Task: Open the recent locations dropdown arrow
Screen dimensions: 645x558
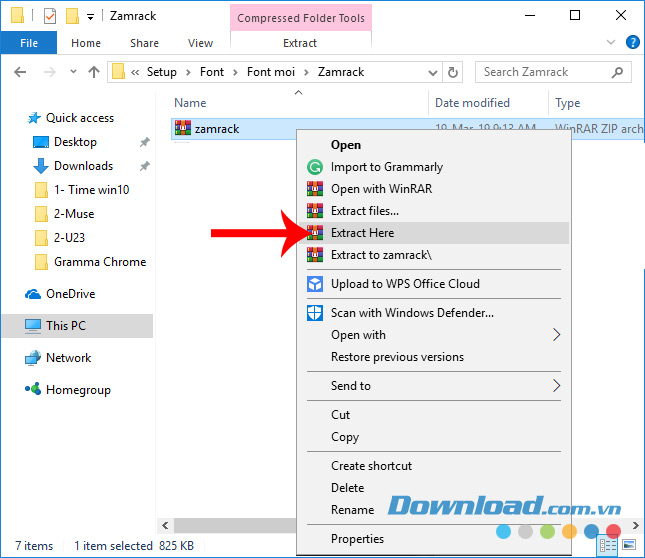Action: click(x=73, y=72)
